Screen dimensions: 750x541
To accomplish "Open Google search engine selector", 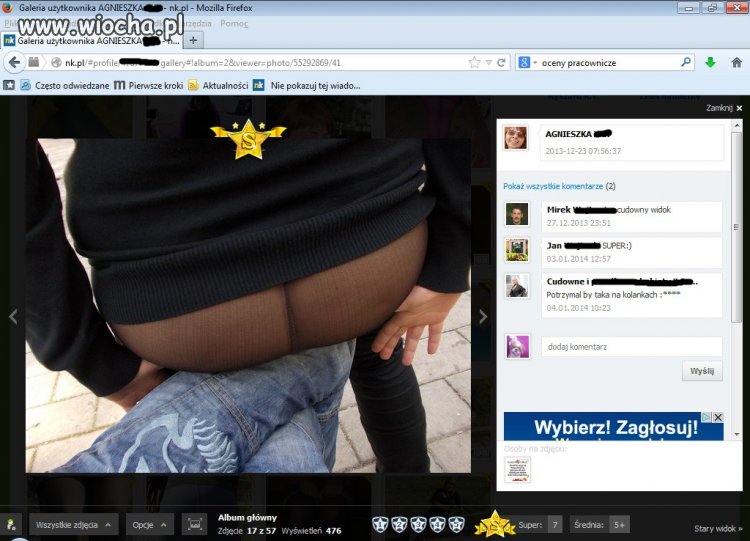I will [x=528, y=63].
